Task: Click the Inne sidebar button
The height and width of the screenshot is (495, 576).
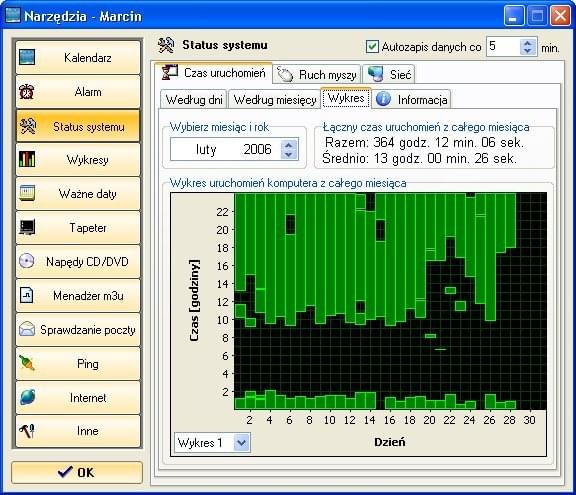Action: click(x=78, y=431)
